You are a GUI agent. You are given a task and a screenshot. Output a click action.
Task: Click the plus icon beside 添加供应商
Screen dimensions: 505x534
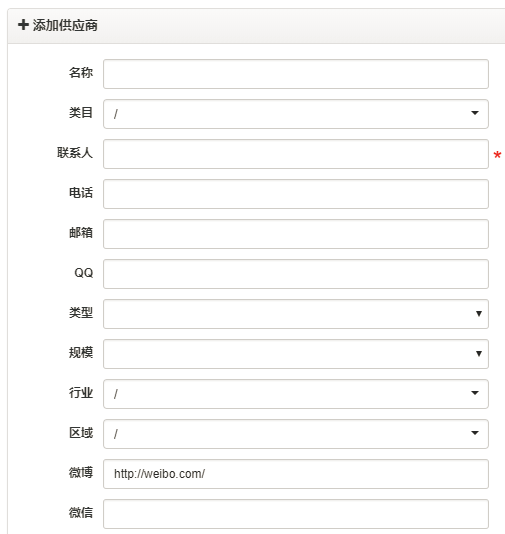pyautogui.click(x=23, y=25)
